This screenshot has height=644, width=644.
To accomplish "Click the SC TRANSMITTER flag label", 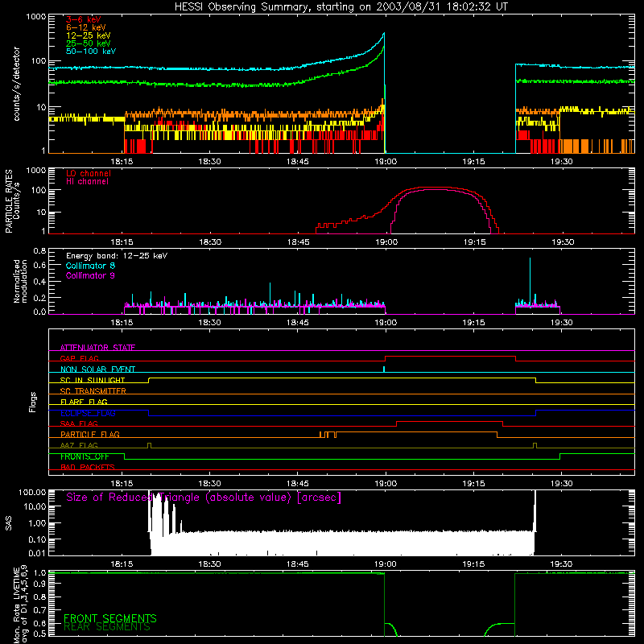I will 93,391.
